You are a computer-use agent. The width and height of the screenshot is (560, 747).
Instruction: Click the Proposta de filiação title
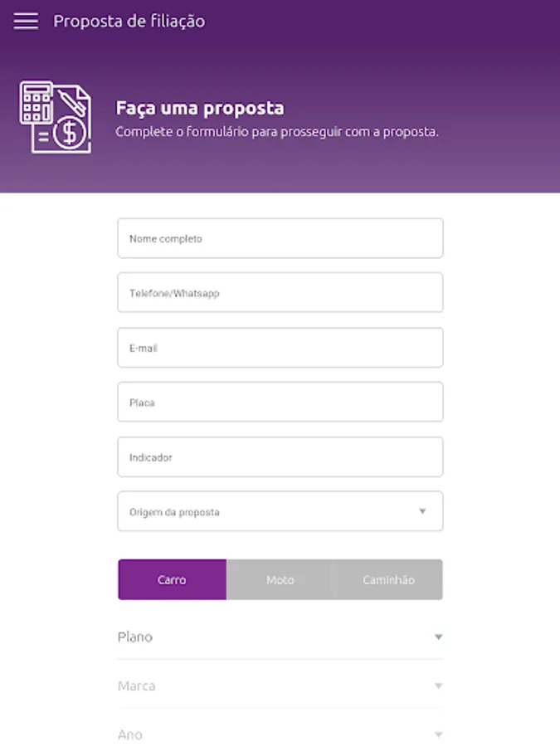(x=129, y=22)
